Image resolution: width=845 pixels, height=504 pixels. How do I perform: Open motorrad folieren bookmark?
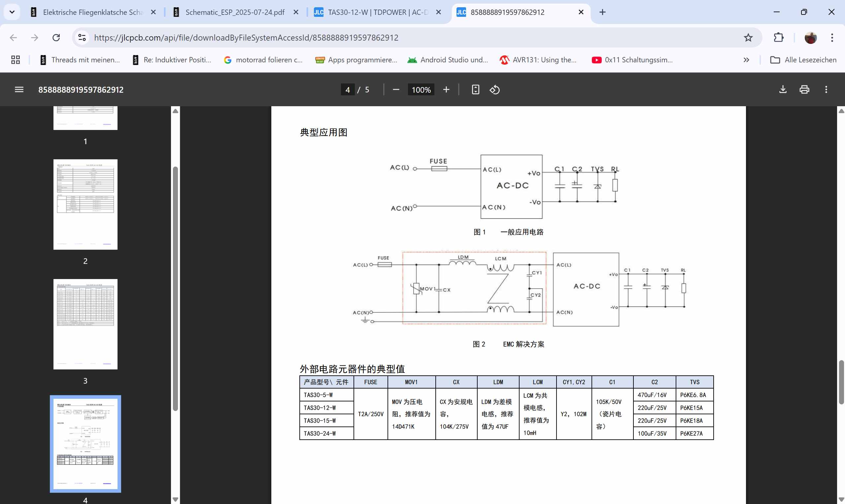[x=263, y=60]
